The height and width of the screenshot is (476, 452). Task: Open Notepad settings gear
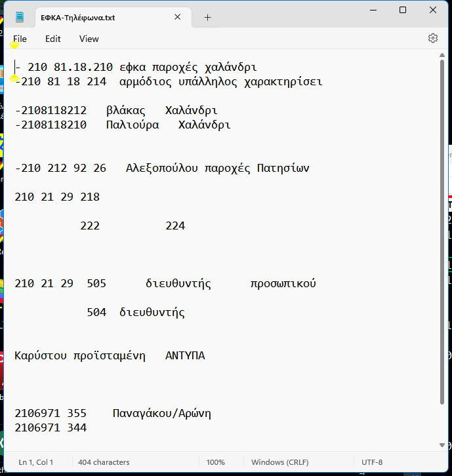pyautogui.click(x=433, y=38)
